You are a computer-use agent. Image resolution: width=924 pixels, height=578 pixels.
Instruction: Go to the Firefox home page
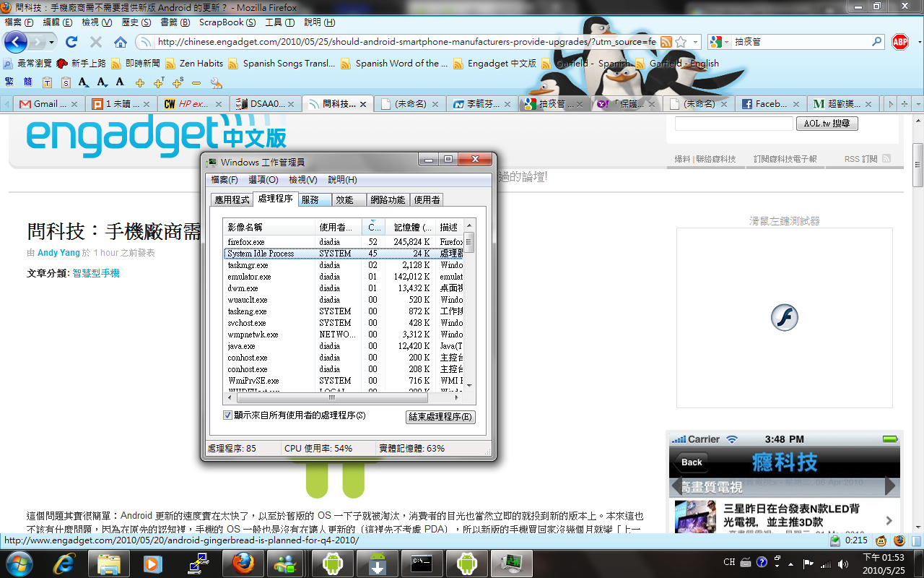pos(121,42)
